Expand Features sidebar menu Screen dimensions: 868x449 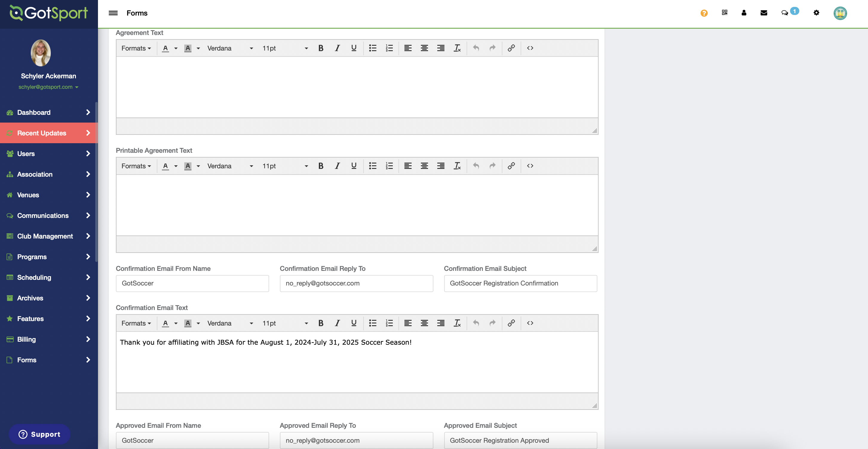(x=48, y=318)
